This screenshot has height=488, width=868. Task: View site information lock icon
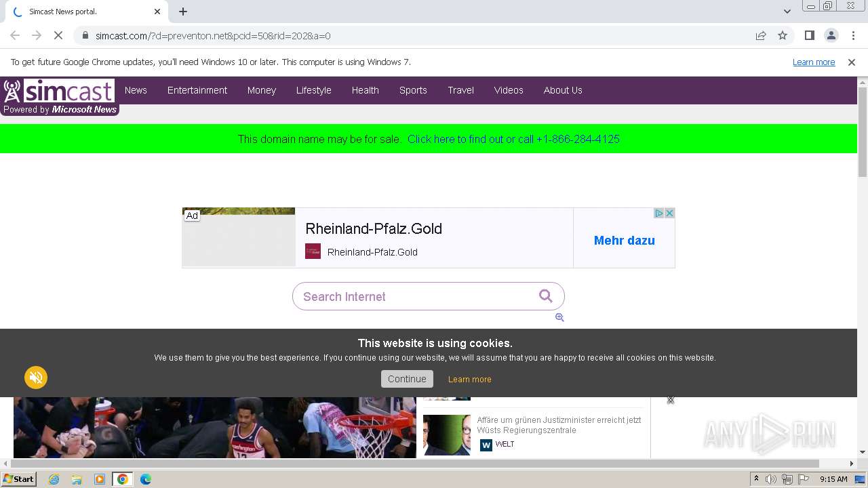point(85,35)
